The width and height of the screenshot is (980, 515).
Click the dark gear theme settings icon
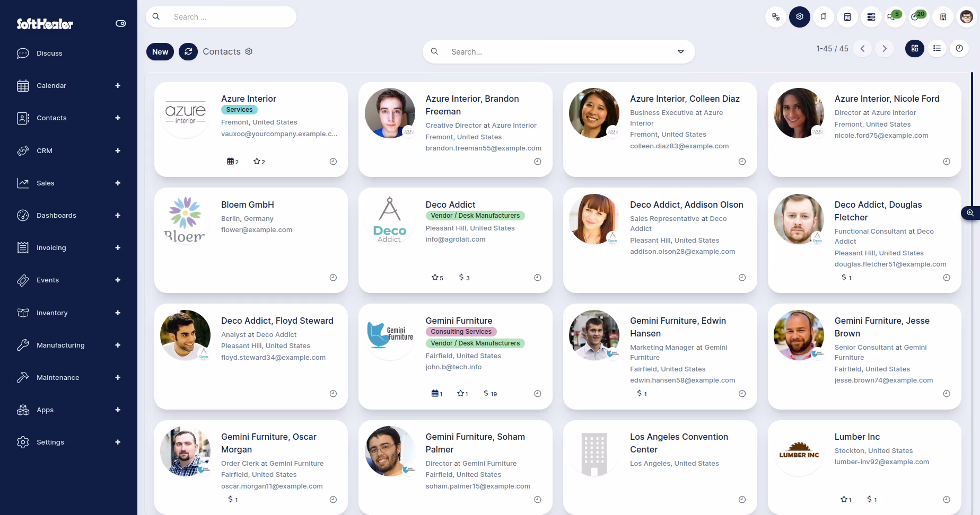(x=800, y=17)
